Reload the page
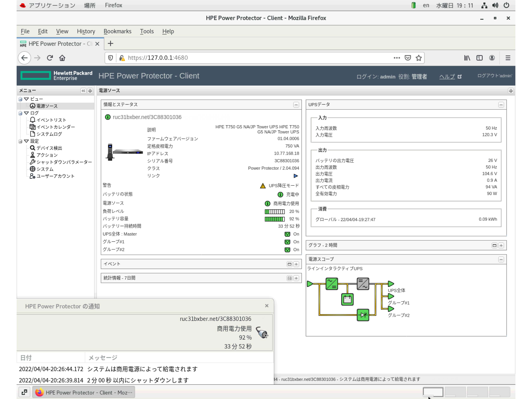Screen dimensions: 532x399 pos(50,58)
